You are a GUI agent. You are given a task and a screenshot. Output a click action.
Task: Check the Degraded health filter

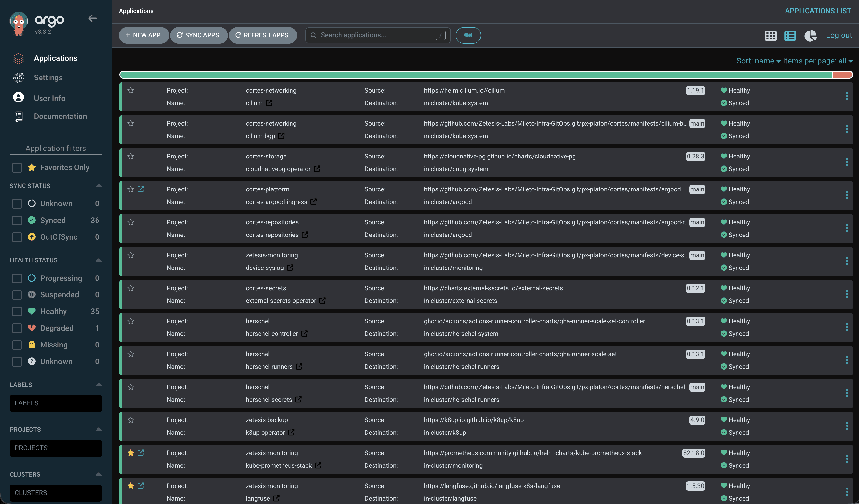17,328
